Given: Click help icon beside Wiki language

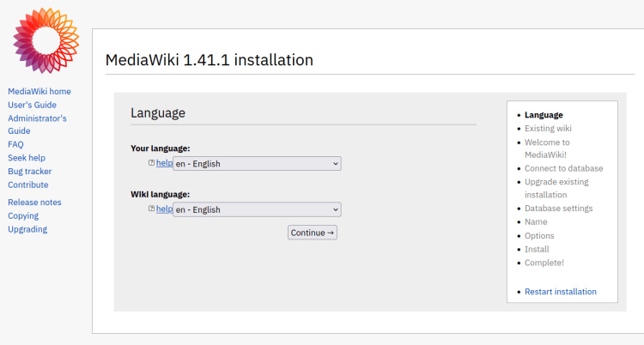Looking at the screenshot, I should point(151,209).
